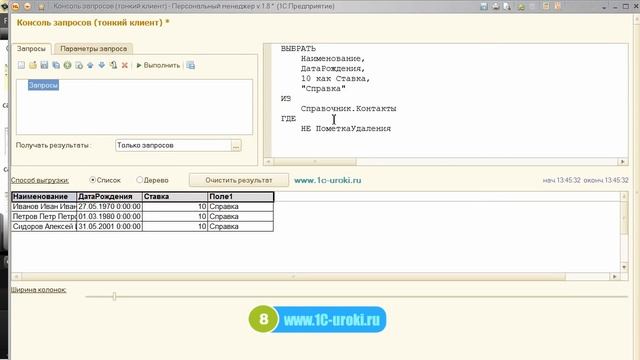Viewport: 640px width, 360px height.
Task: Click the Только запросов input field
Action: pyautogui.click(x=173, y=145)
